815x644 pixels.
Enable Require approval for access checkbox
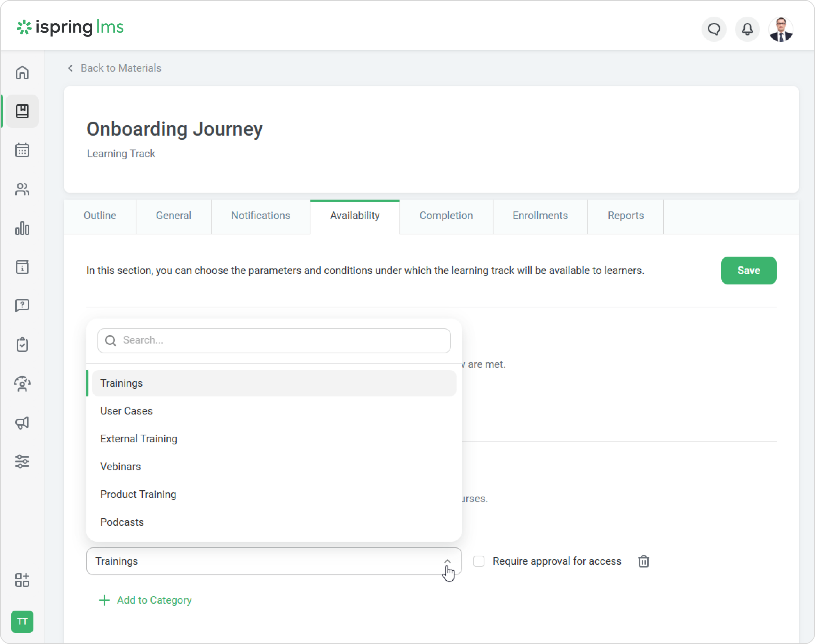479,562
